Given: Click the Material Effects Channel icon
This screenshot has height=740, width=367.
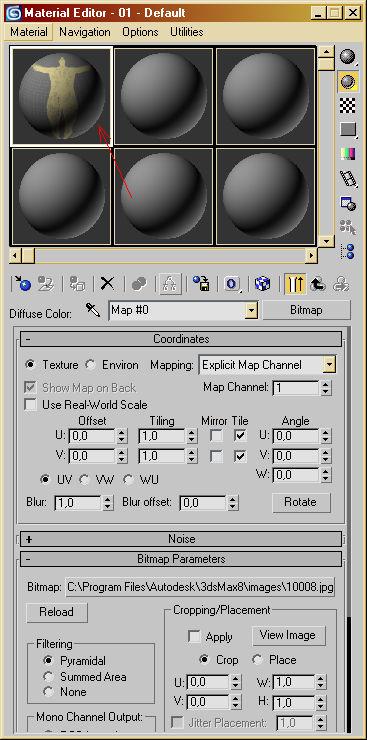Looking at the screenshot, I should click(232, 284).
